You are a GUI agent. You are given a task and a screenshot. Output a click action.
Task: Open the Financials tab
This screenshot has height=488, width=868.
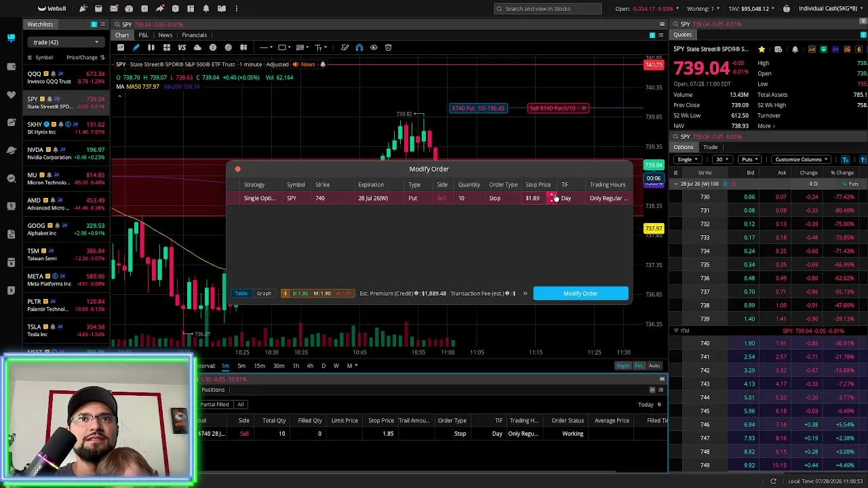pyautogui.click(x=194, y=35)
